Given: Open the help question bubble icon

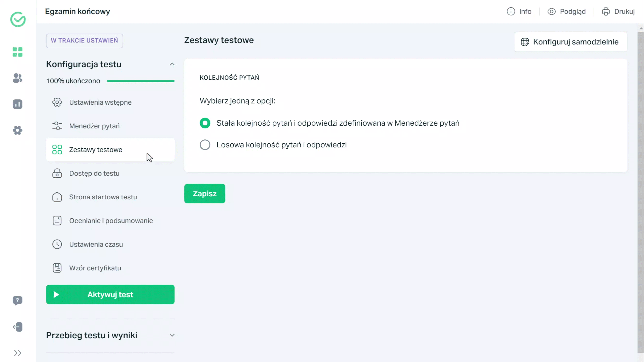Looking at the screenshot, I should 17,300.
